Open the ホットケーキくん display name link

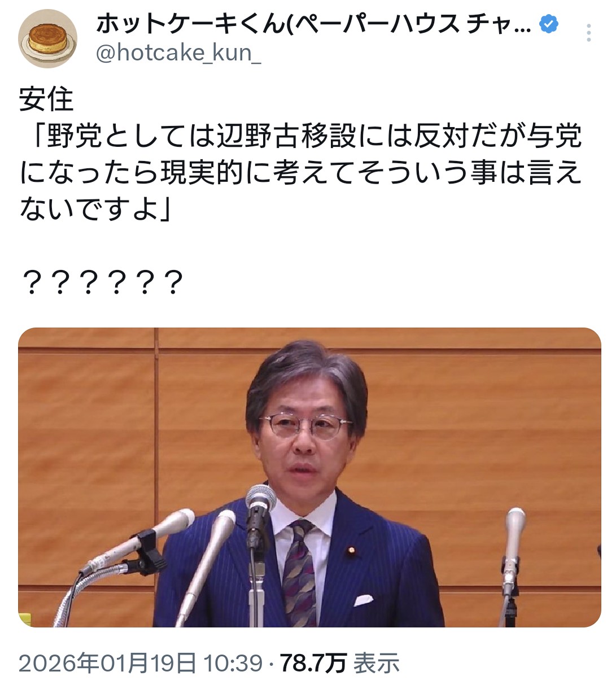313,24
